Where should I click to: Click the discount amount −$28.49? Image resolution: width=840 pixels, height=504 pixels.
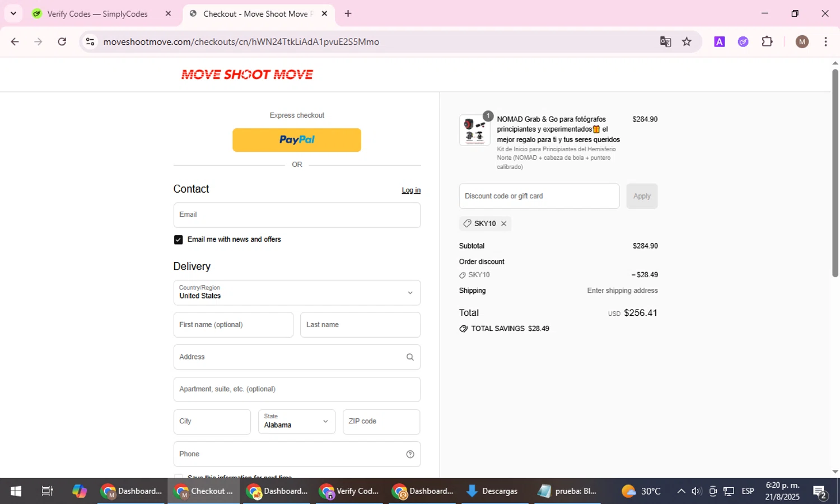(x=645, y=275)
